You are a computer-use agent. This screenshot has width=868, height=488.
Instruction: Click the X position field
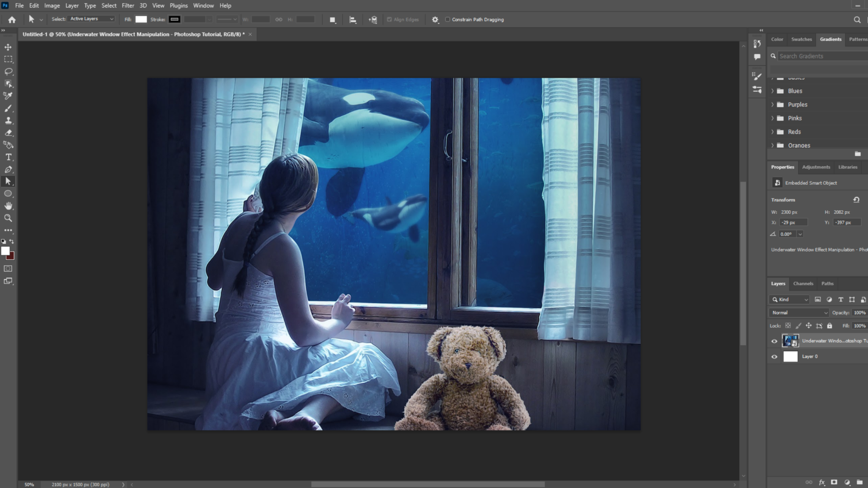793,222
